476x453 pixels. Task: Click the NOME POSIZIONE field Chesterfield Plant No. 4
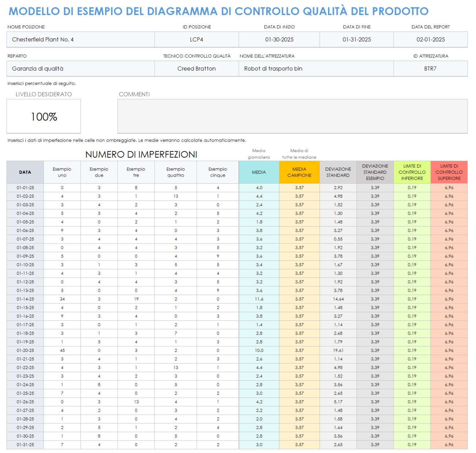pos(80,39)
